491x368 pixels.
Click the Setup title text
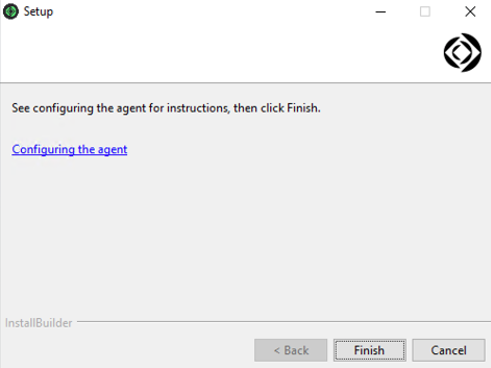coord(38,12)
